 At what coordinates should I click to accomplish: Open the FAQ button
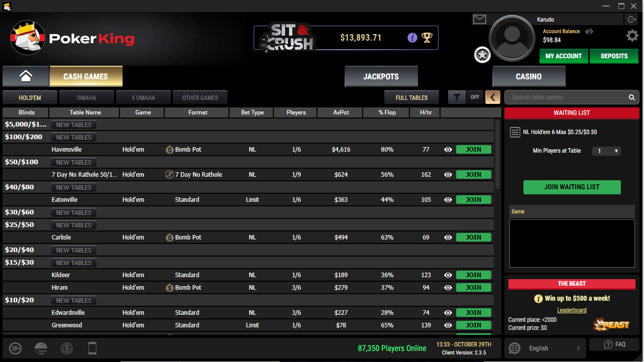614,344
